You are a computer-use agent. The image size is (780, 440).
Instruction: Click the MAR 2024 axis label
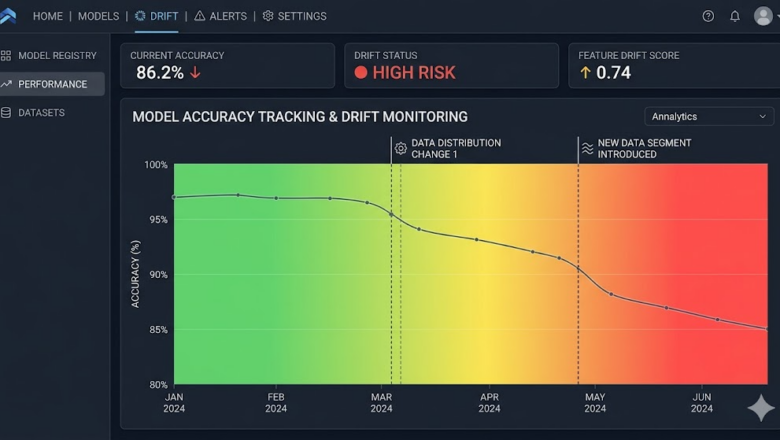pos(382,403)
